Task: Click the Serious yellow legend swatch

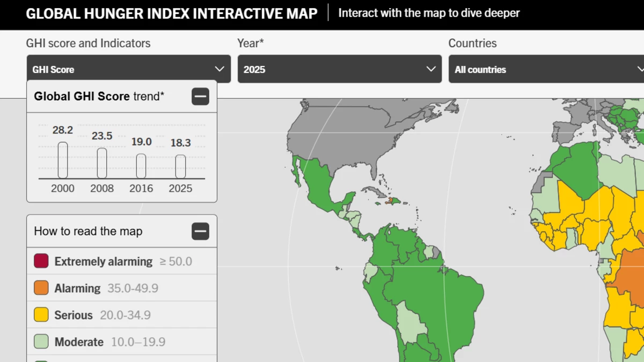Action: pyautogui.click(x=41, y=315)
